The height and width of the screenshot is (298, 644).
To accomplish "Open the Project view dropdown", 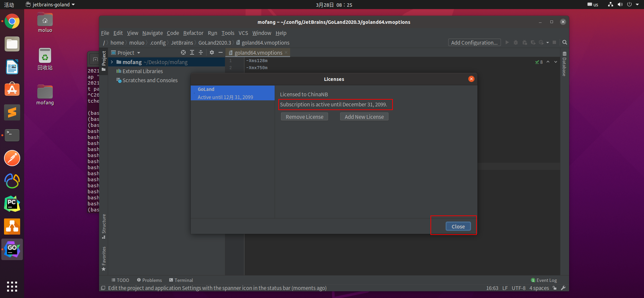I will (x=126, y=53).
